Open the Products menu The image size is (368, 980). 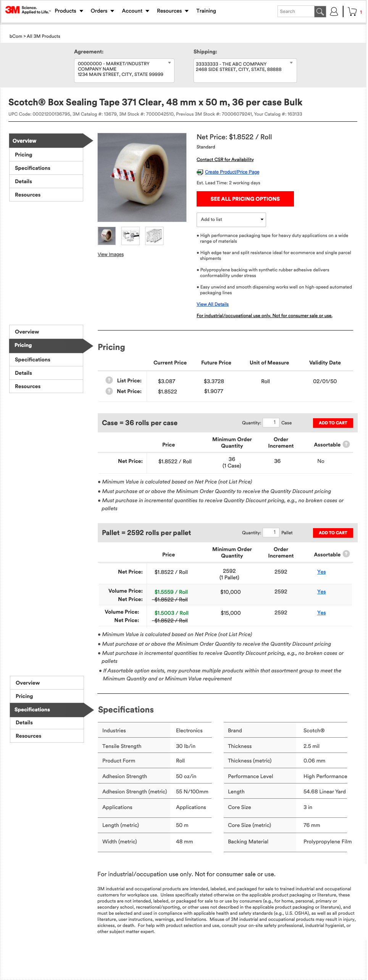pos(69,11)
